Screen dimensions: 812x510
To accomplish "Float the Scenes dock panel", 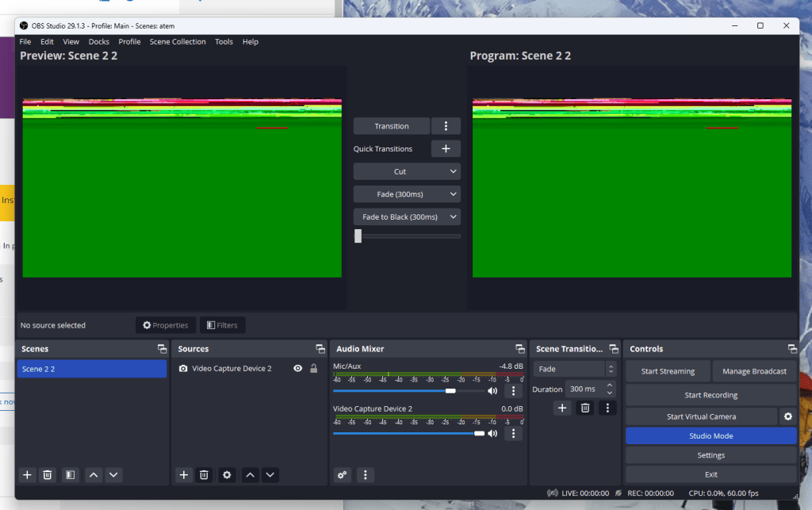I will (x=162, y=349).
